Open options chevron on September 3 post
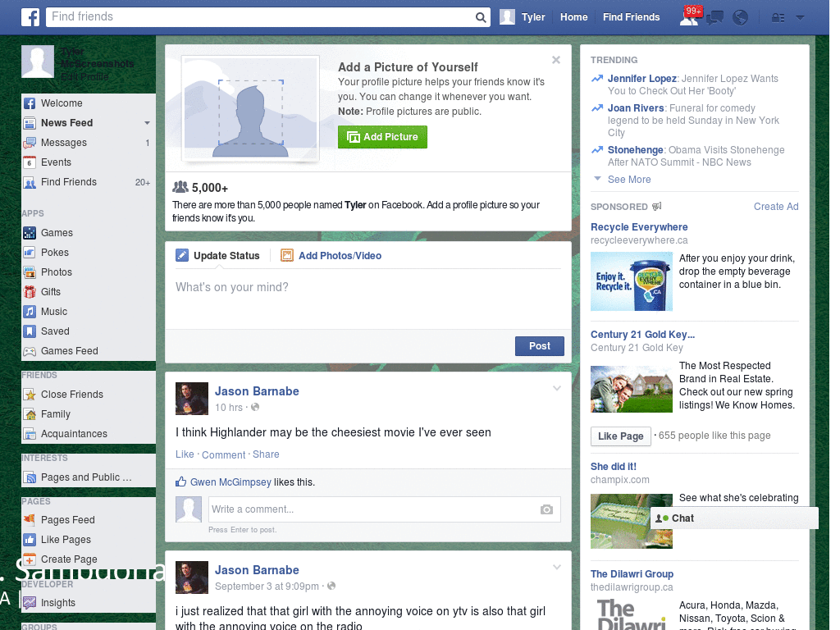Screen dimensions: 840x630 pyautogui.click(x=557, y=568)
